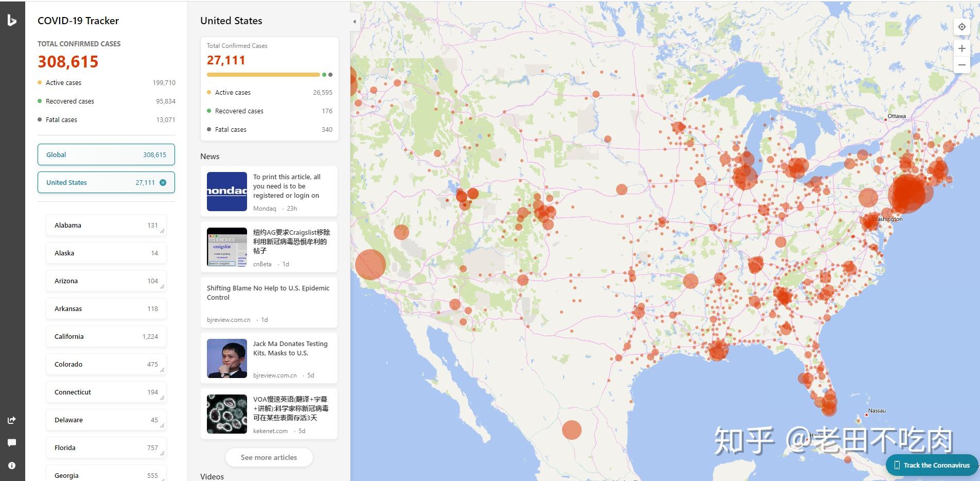Viewport: 980px width, 481px height.
Task: Click the yellow confirmed cases progress bar
Action: [263, 75]
